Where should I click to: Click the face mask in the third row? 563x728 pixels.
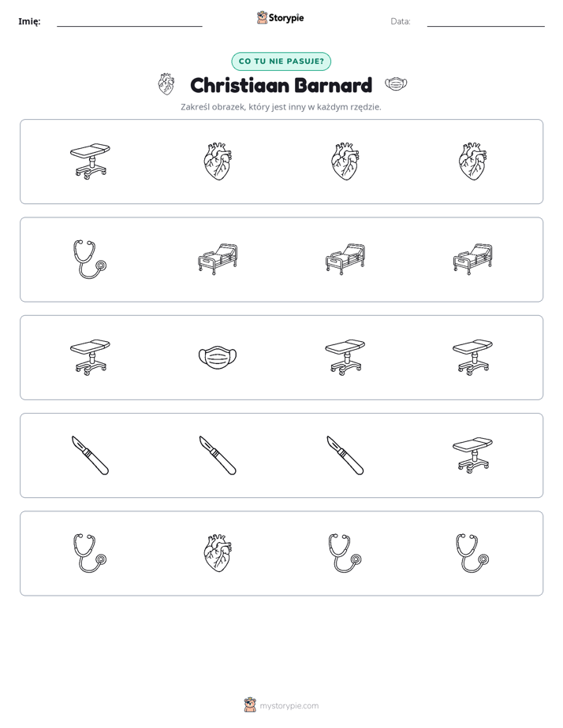pyautogui.click(x=218, y=358)
